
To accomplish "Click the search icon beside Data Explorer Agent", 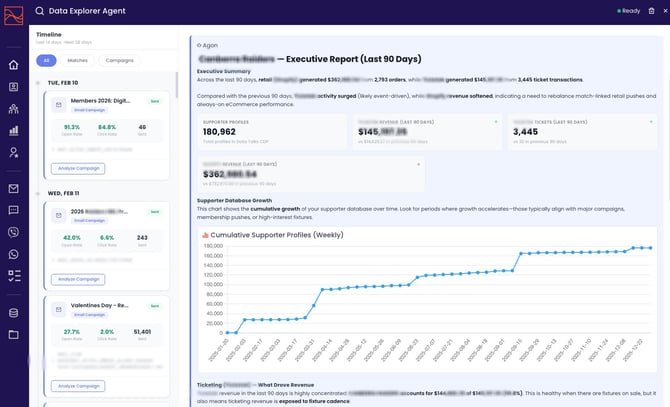I will [x=39, y=11].
